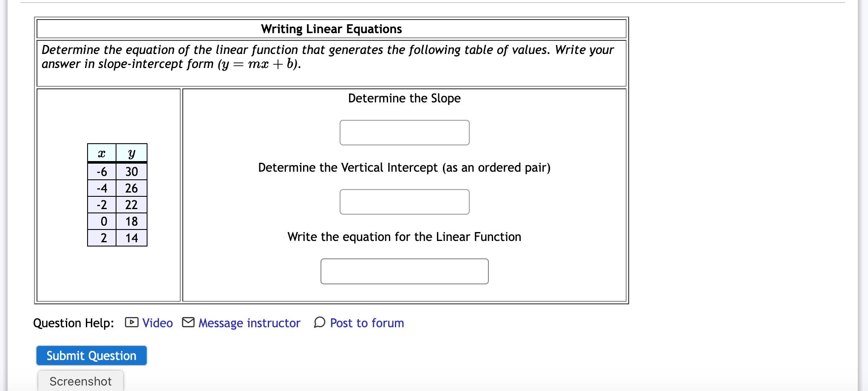Viewport: 868px width, 391px height.
Task: Click the Writing Linear Equations title
Action: point(331,29)
